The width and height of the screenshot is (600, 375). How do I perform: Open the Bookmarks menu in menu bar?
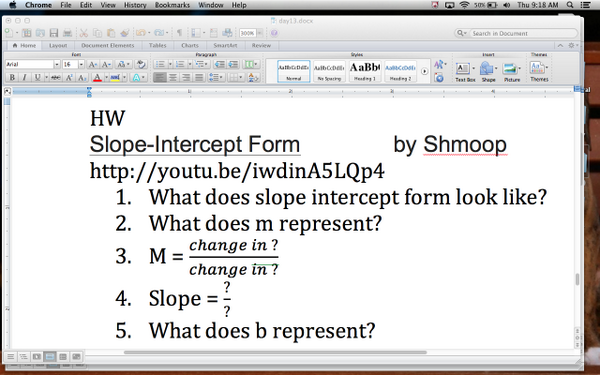coord(172,5)
